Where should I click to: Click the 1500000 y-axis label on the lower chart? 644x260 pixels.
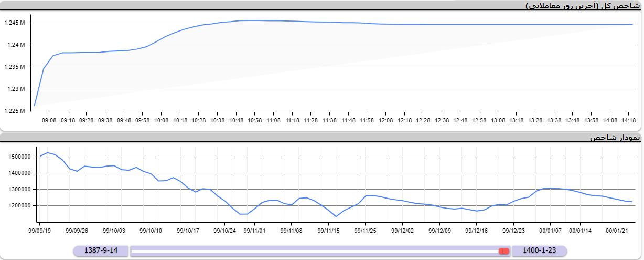[19, 157]
